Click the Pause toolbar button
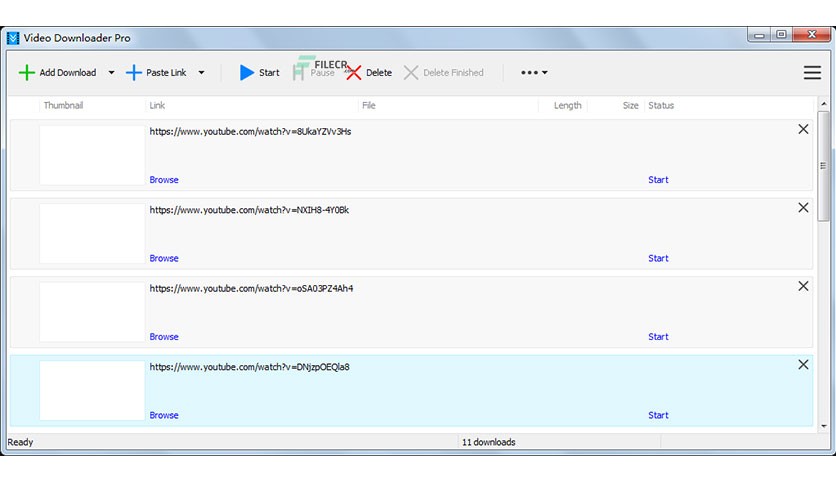The width and height of the screenshot is (836, 484). [315, 72]
